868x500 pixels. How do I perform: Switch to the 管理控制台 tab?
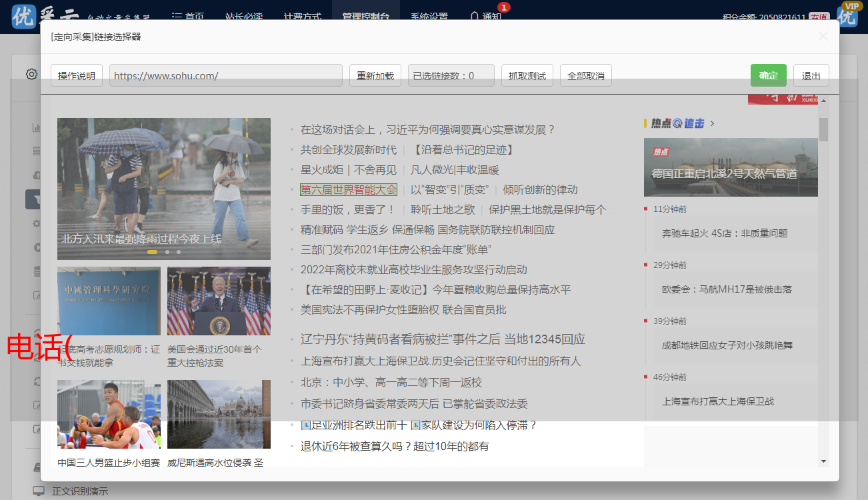click(x=365, y=16)
